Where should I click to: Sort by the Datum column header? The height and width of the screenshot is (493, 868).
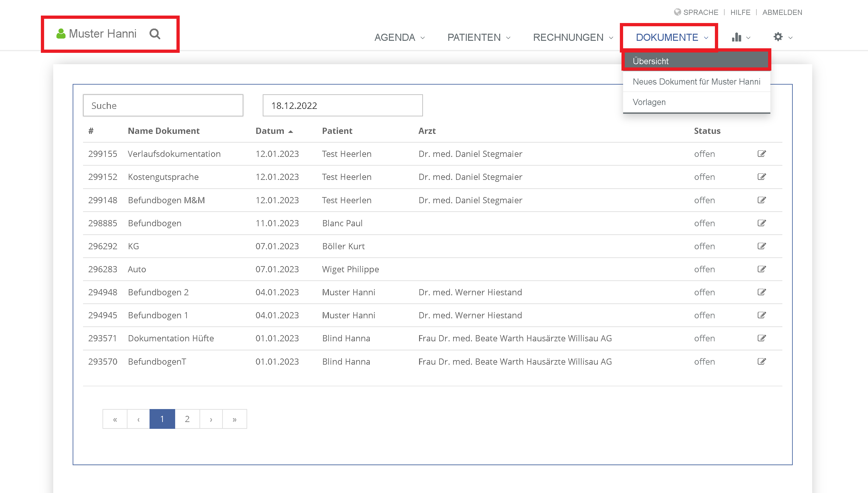click(x=270, y=131)
